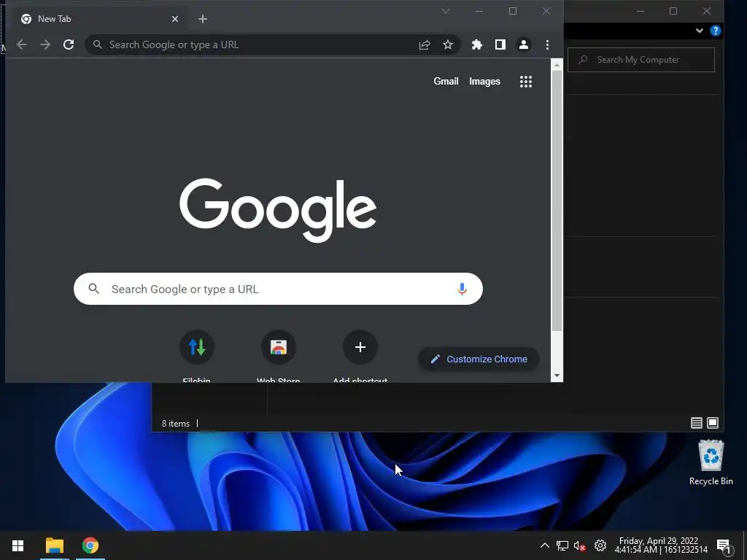Open the network tray icon
This screenshot has height=560, width=747.
(x=562, y=545)
